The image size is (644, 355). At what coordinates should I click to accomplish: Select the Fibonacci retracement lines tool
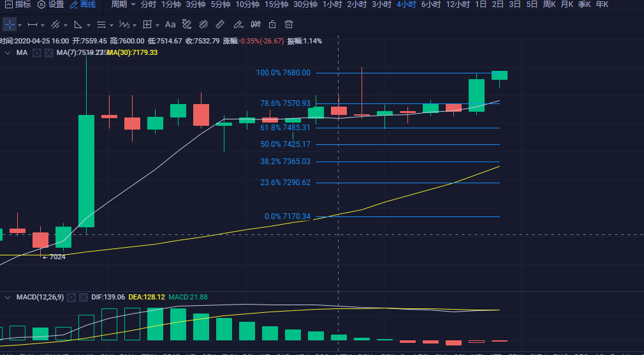[101, 25]
